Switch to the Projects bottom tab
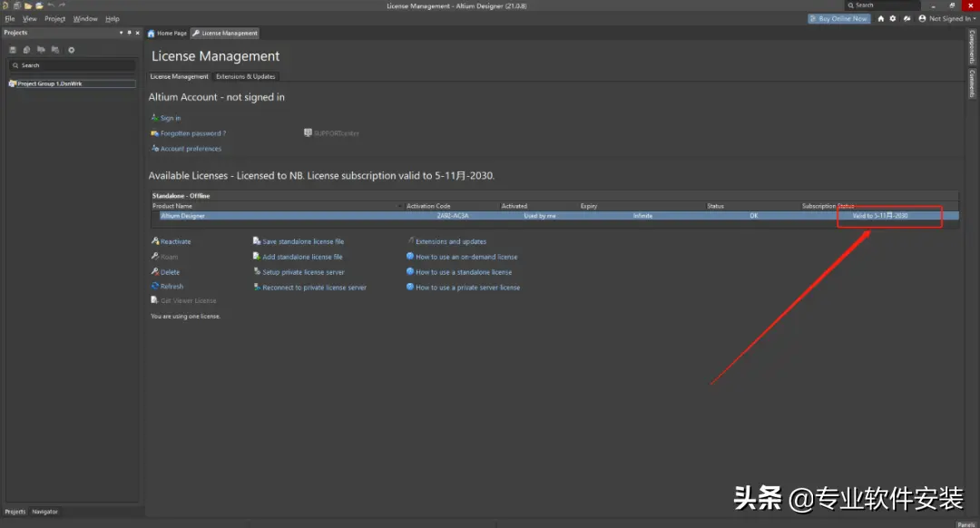This screenshot has height=528, width=980. tap(15, 512)
